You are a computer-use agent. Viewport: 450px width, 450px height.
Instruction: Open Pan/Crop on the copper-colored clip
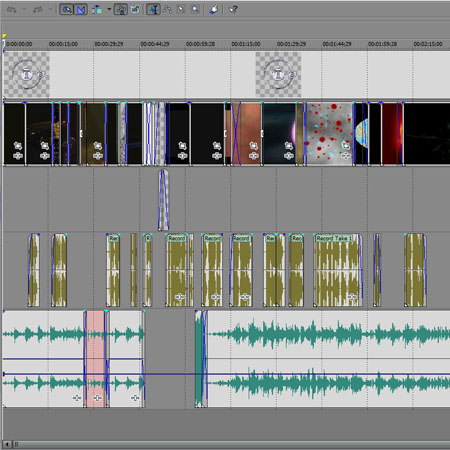[254, 146]
